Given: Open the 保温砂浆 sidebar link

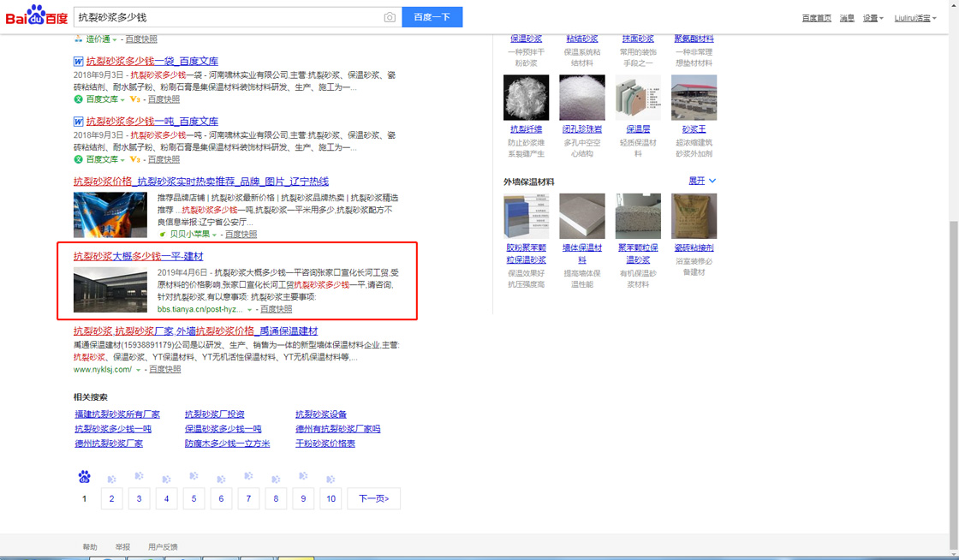Looking at the screenshot, I should (526, 39).
